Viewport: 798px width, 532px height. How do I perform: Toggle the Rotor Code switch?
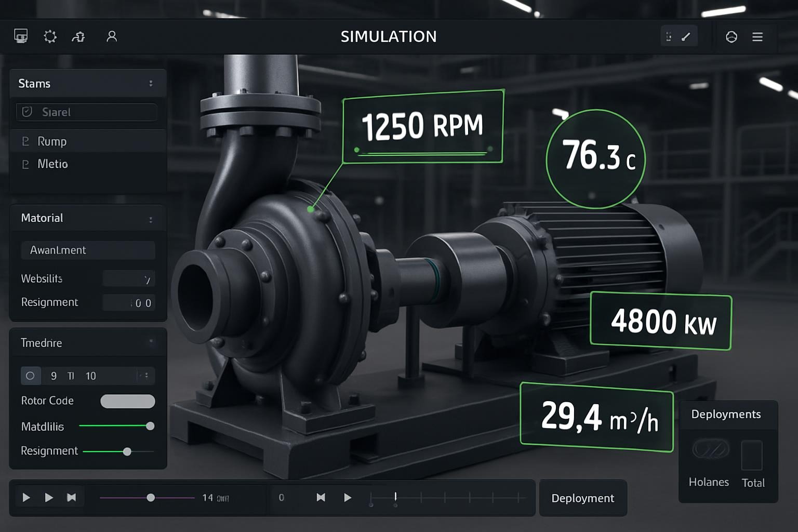tap(128, 401)
